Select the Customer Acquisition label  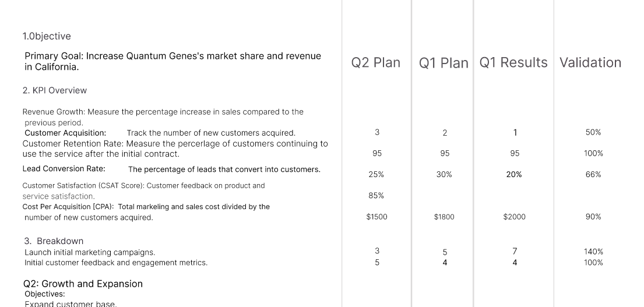tap(65, 133)
